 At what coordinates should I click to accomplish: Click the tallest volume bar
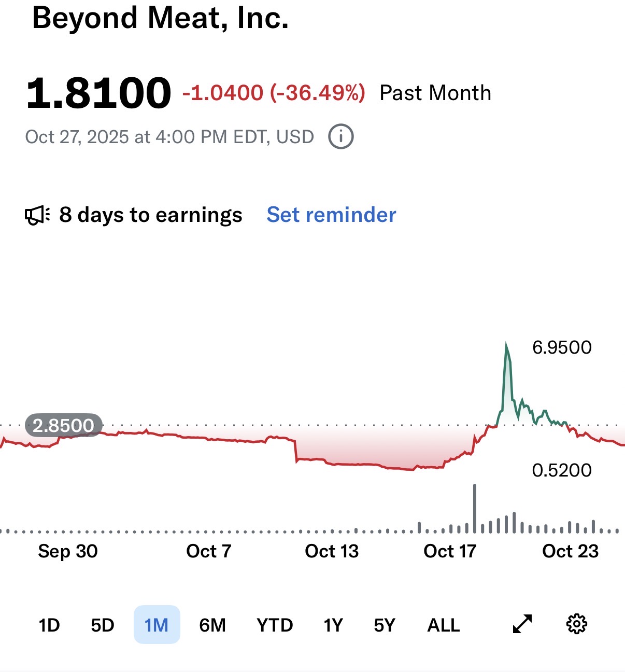pyautogui.click(x=475, y=508)
